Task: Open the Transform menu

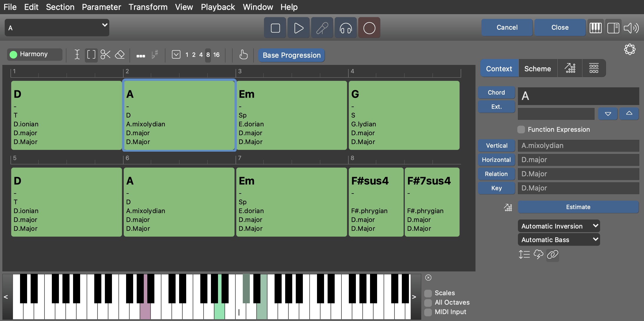Action: (148, 7)
